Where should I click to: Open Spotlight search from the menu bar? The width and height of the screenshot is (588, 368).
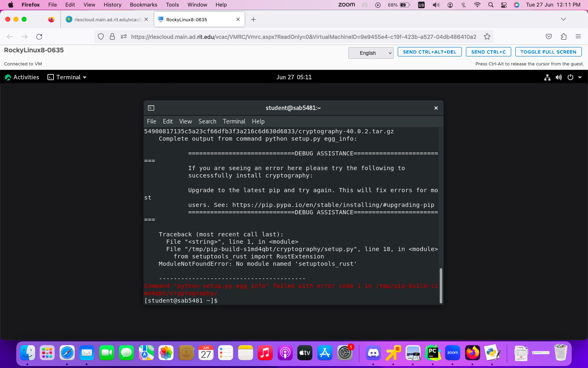[490, 4]
